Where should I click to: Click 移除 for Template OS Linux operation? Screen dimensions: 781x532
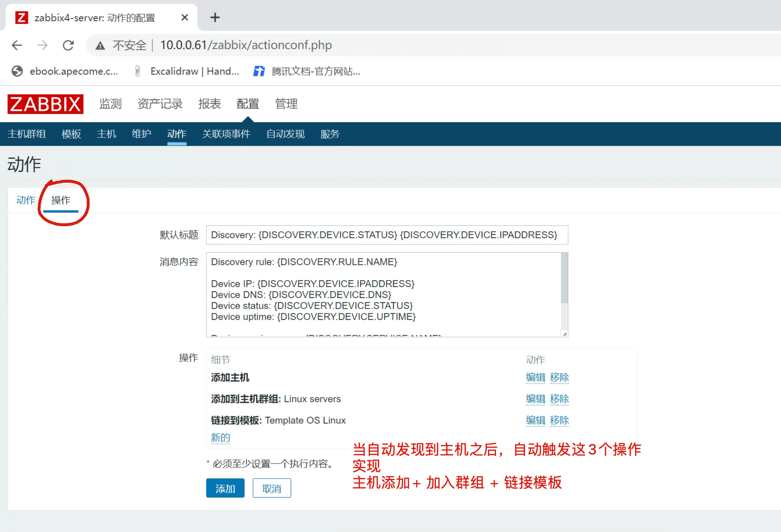(559, 420)
